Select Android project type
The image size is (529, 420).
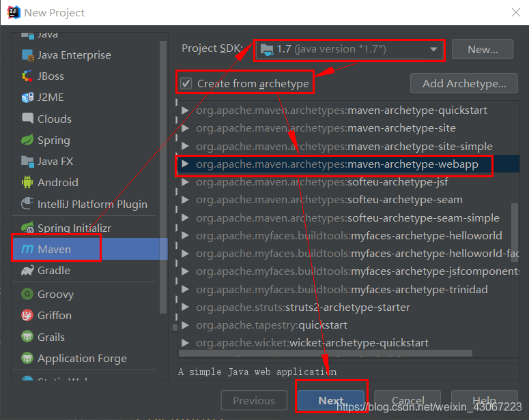click(85, 182)
